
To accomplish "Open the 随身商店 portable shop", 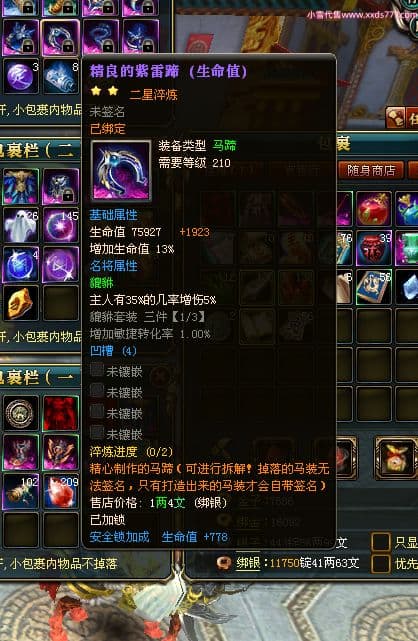I will 371,170.
